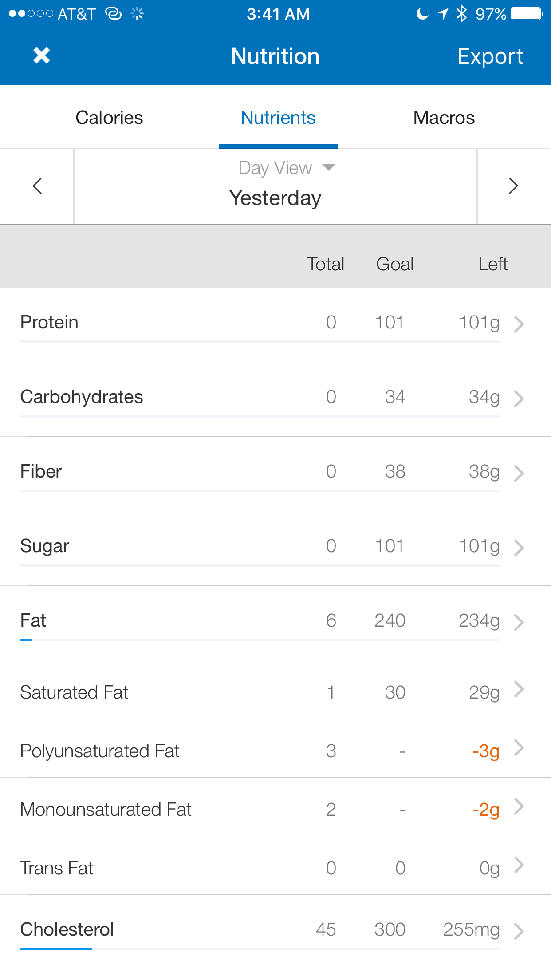Switch to the Macros tab
Screen dimensions: 551x980
point(444,118)
